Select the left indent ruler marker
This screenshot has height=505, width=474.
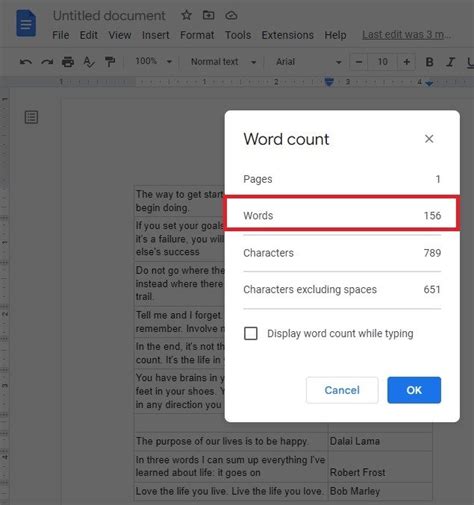tap(329, 82)
